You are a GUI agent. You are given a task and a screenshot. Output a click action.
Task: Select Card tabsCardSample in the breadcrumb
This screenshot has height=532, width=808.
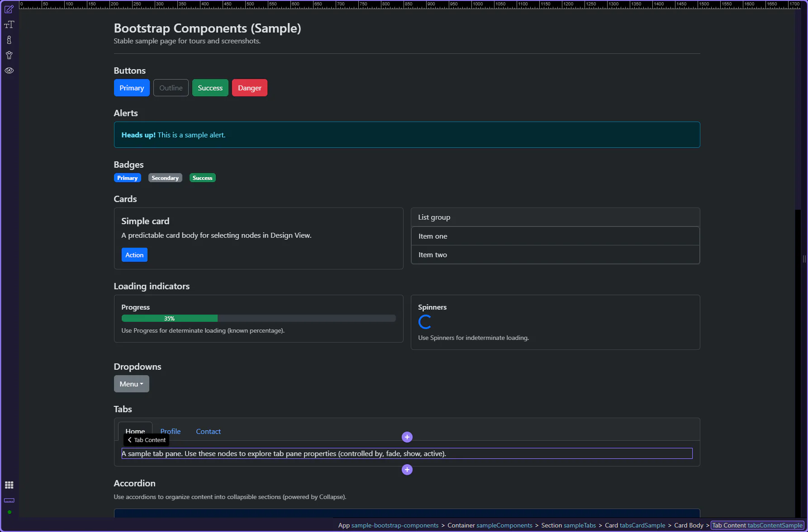pos(635,525)
